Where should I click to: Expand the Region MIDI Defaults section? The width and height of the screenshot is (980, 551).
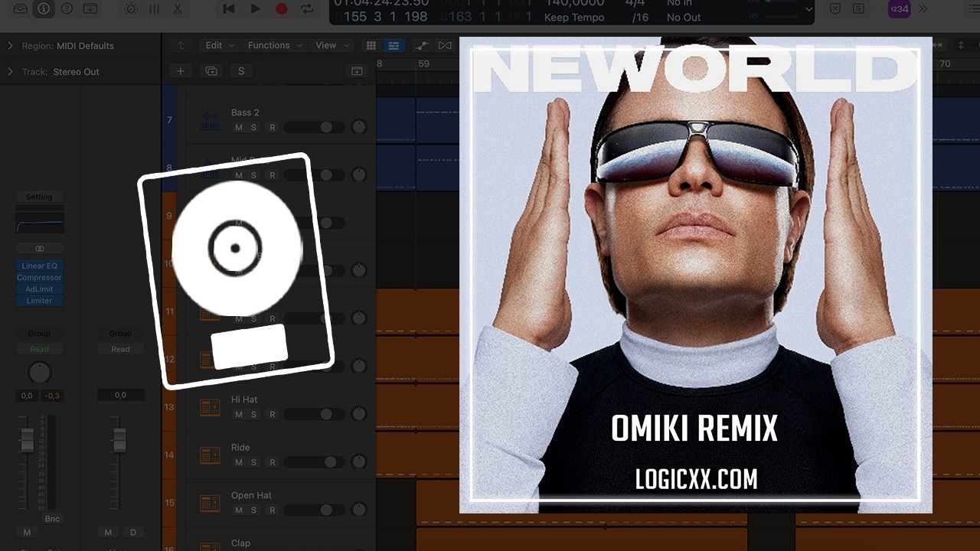pyautogui.click(x=10, y=46)
